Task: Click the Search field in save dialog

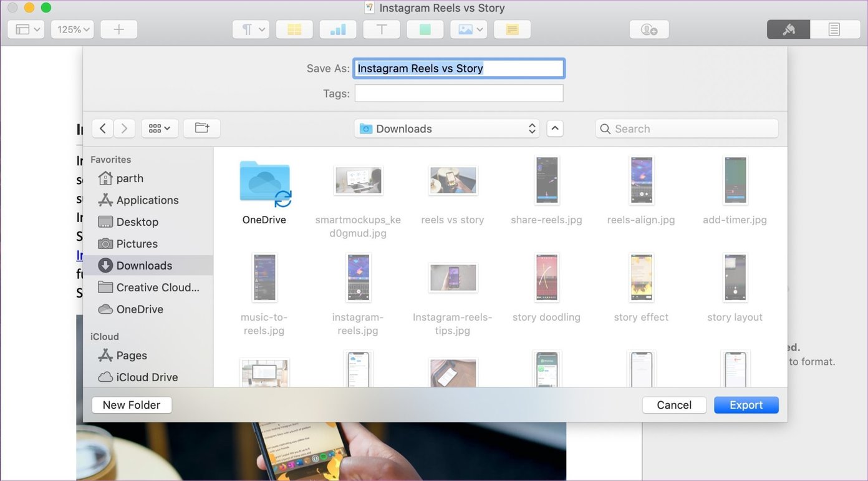Action: 687,129
